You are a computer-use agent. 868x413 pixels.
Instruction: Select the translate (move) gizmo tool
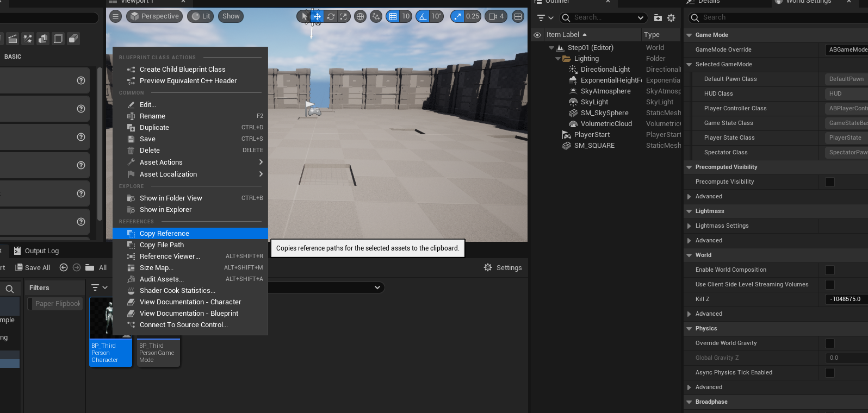click(x=317, y=17)
